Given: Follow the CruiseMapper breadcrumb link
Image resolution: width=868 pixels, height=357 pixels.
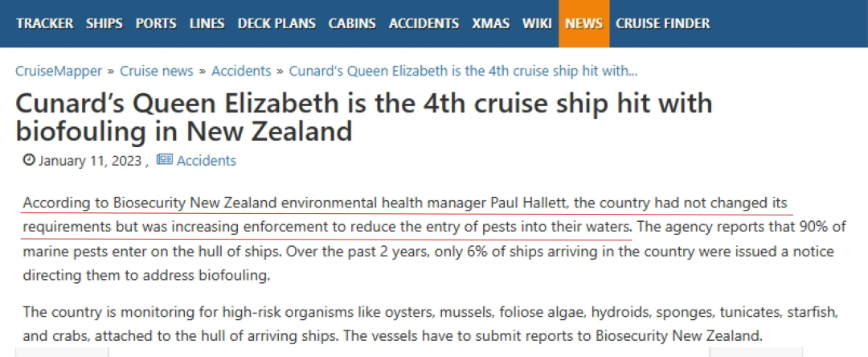Looking at the screenshot, I should click(x=59, y=71).
